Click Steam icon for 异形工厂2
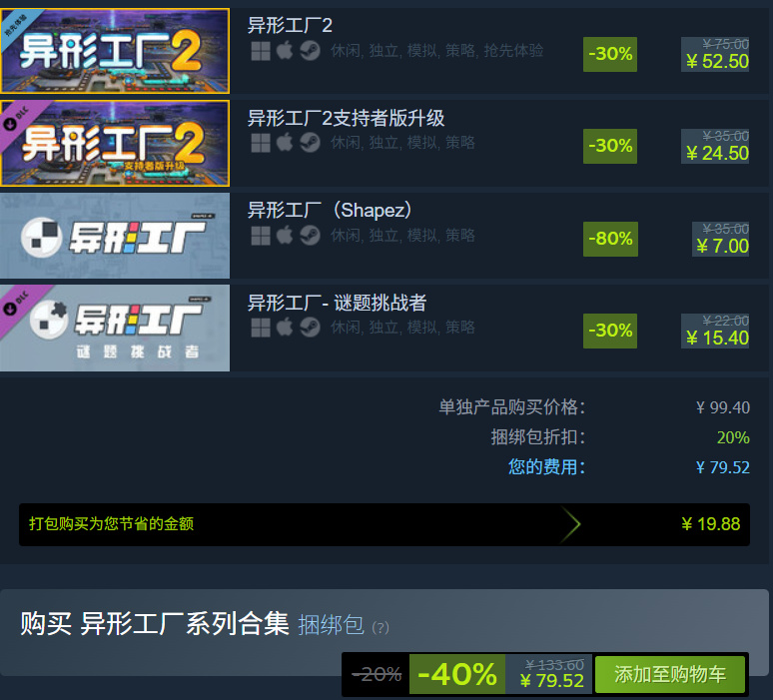 (x=310, y=50)
